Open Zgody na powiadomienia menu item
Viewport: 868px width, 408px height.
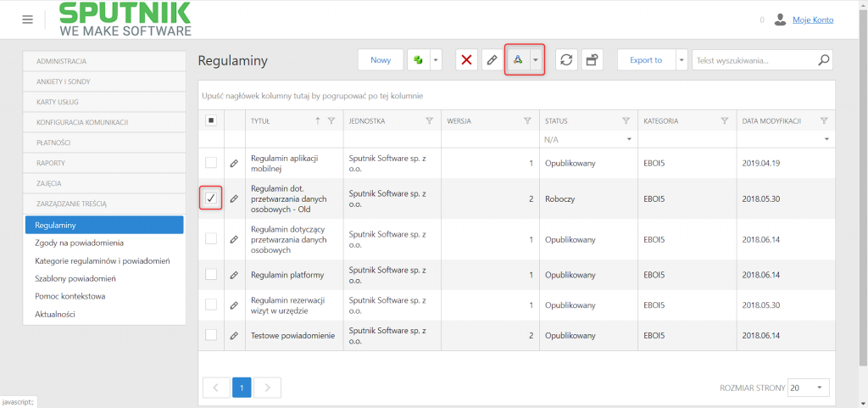coord(79,243)
